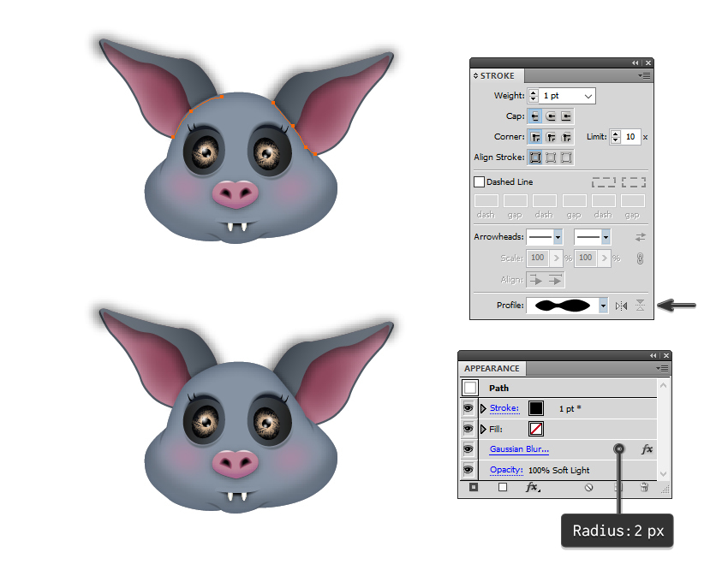Select the APPEARANCE panel tab

click(x=492, y=369)
